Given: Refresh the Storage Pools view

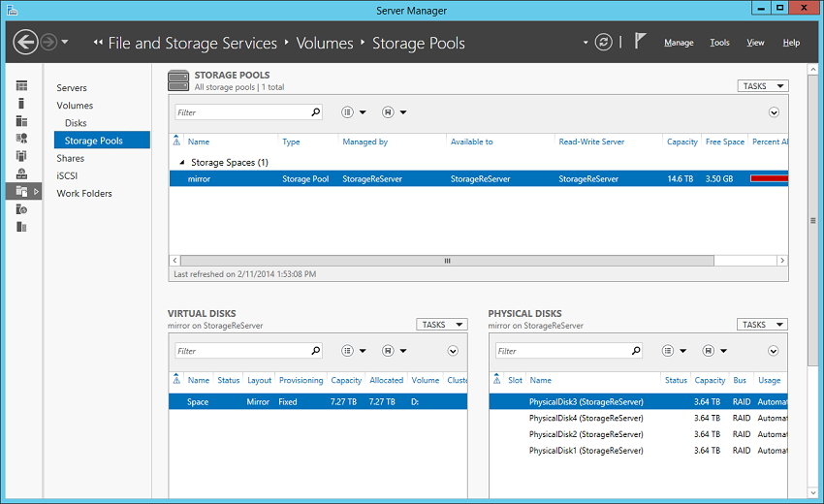Looking at the screenshot, I should pos(603,42).
